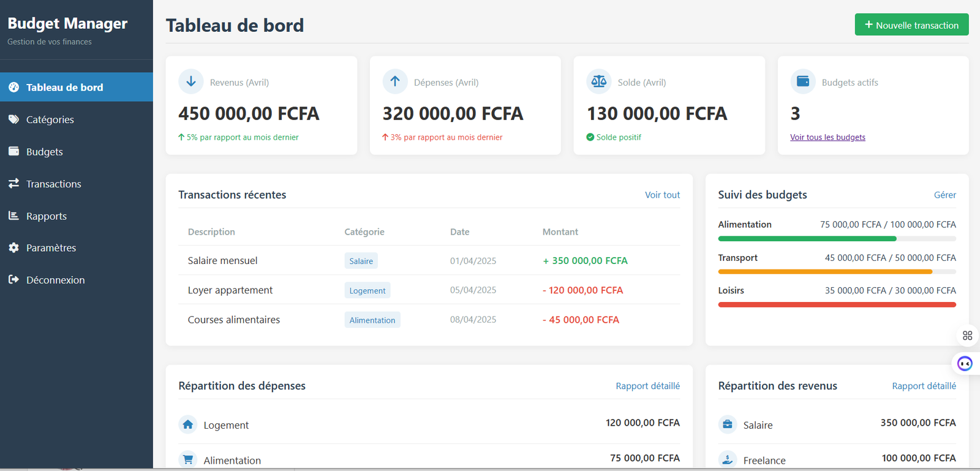Screen dimensions: 980x471
Task: Click the green check icon beside Solde positif
Action: coord(590,137)
